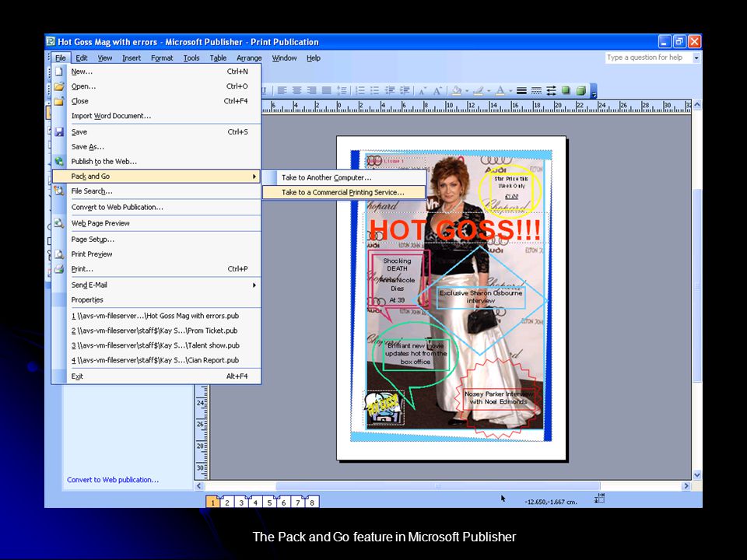The image size is (747, 560).
Task: Click the Increase Indent icon
Action: pos(405,90)
